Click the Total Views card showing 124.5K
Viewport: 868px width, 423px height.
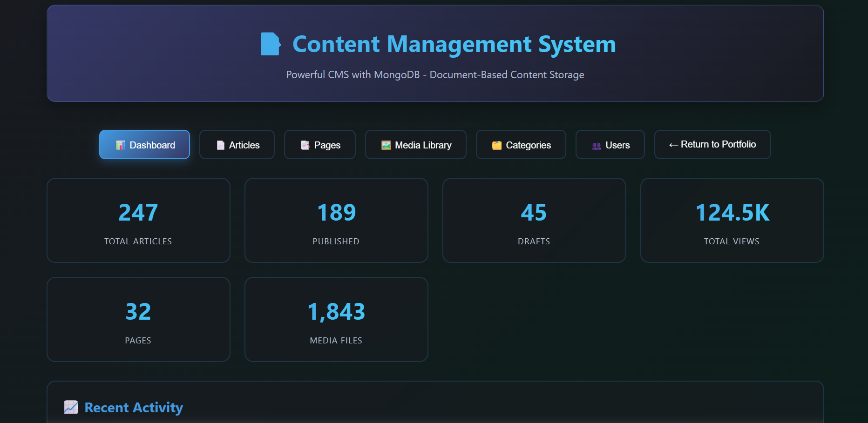pyautogui.click(x=732, y=220)
